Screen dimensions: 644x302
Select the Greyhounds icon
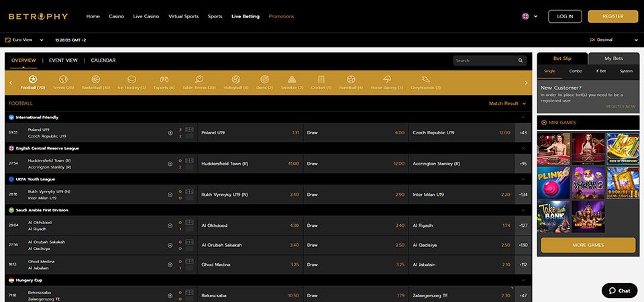[x=425, y=79]
